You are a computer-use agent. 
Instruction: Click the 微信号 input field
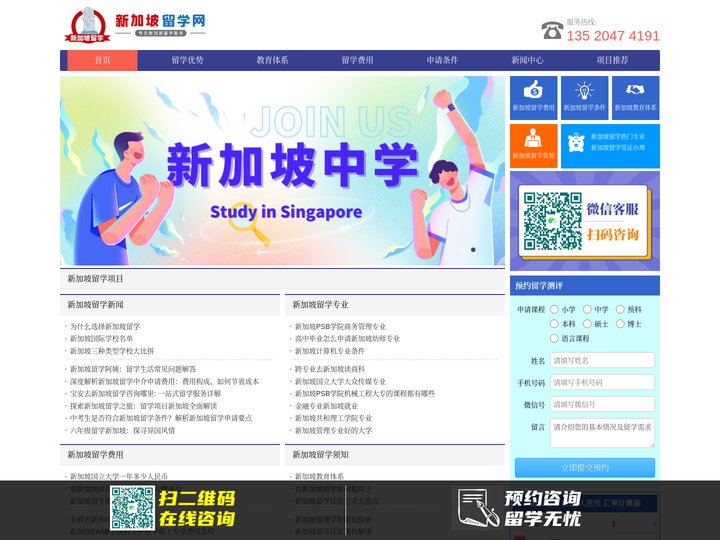click(602, 404)
